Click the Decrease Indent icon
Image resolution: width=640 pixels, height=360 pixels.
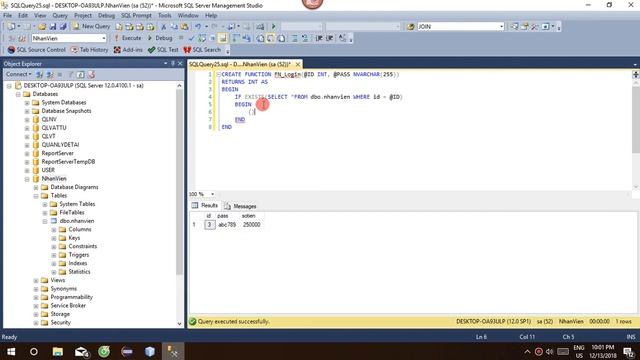319,38
